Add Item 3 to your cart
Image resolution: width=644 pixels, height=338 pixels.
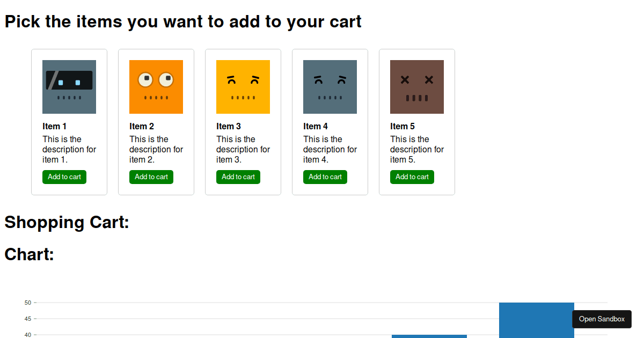click(238, 177)
